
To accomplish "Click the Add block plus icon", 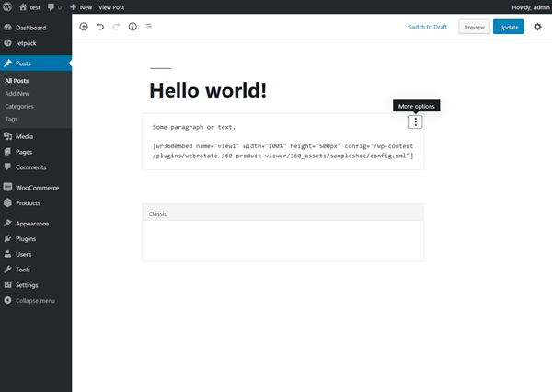I will tap(84, 27).
